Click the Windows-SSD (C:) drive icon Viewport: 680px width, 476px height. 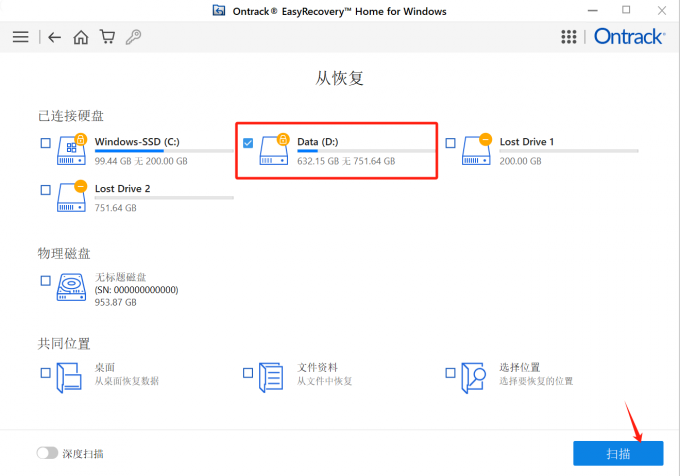click(x=72, y=150)
